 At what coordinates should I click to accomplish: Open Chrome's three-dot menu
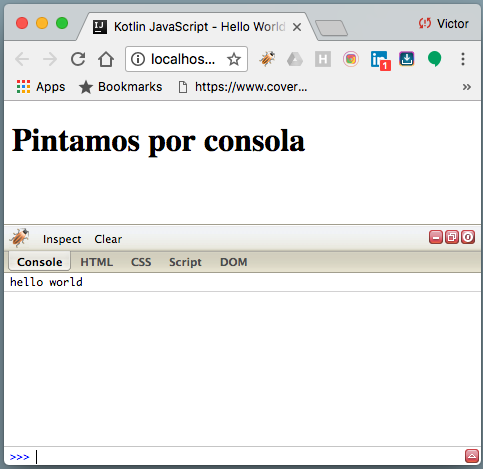pos(463,59)
